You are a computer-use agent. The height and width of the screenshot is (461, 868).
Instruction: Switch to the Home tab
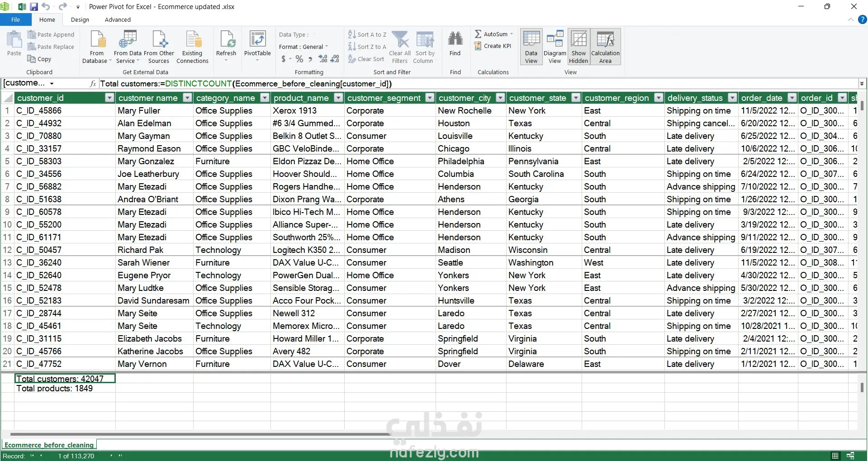click(x=47, y=19)
